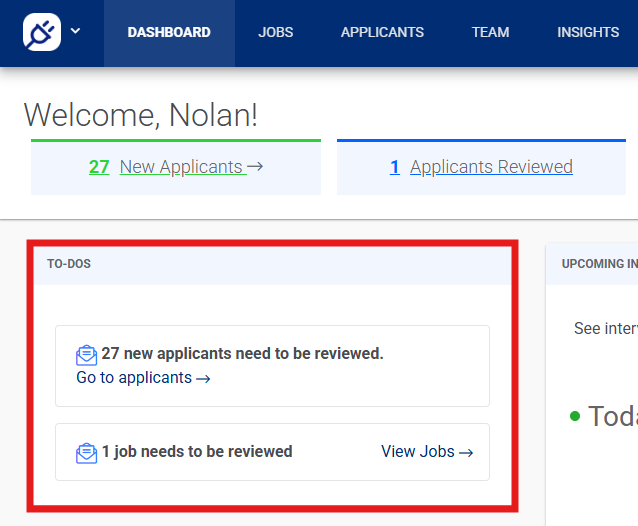Viewport: 638px width, 526px height.
Task: Go to the Jobs tab
Action: pos(275,32)
